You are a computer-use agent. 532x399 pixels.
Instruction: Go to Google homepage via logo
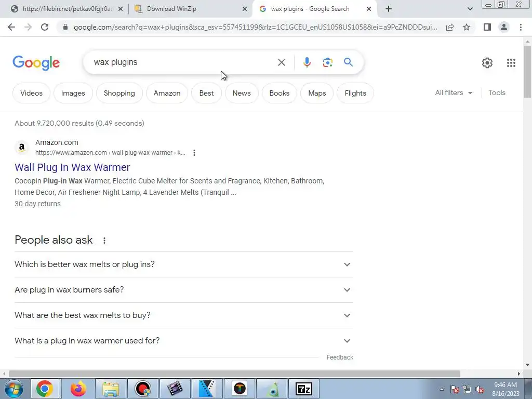[36, 63]
